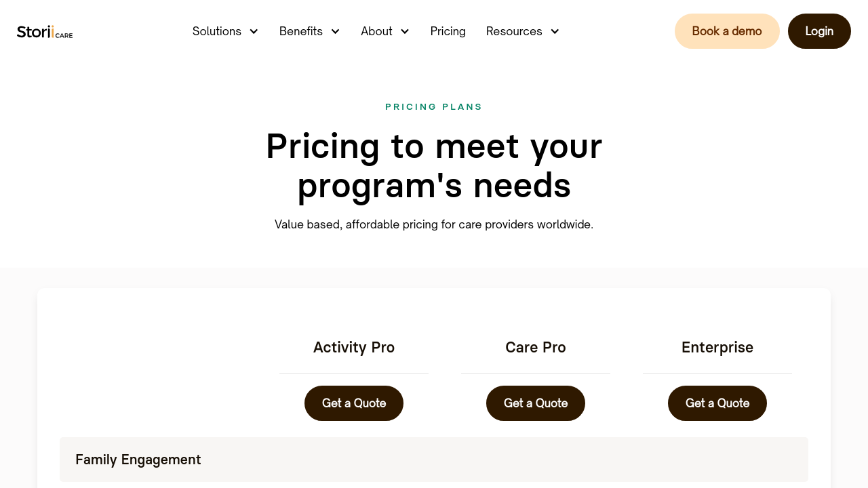
Task: Get a Quote for Enterprise
Action: click(717, 403)
